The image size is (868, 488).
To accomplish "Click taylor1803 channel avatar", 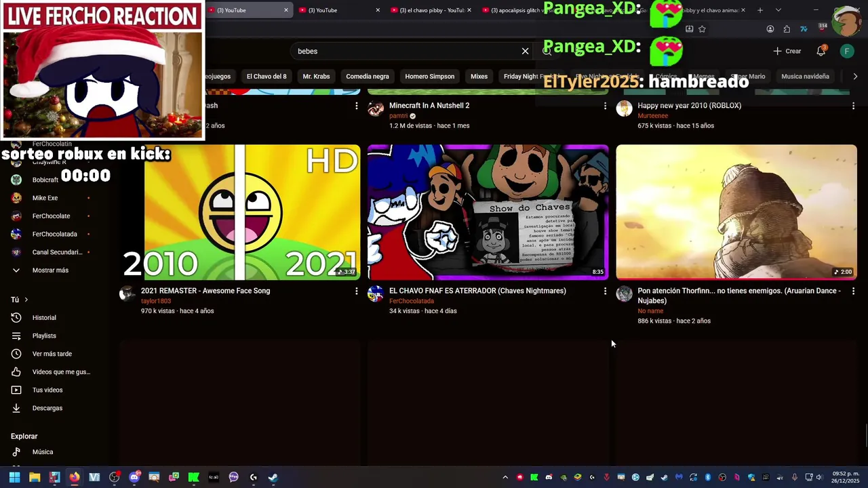I will coord(127,293).
